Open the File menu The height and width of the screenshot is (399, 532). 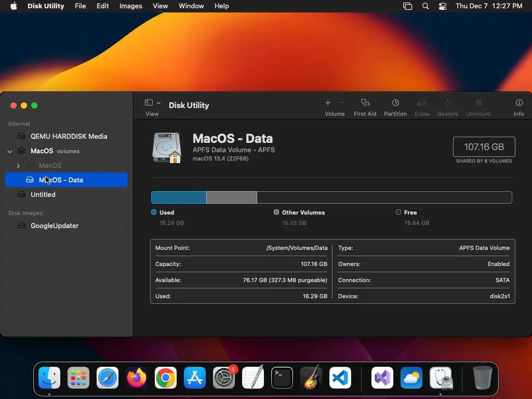point(81,6)
